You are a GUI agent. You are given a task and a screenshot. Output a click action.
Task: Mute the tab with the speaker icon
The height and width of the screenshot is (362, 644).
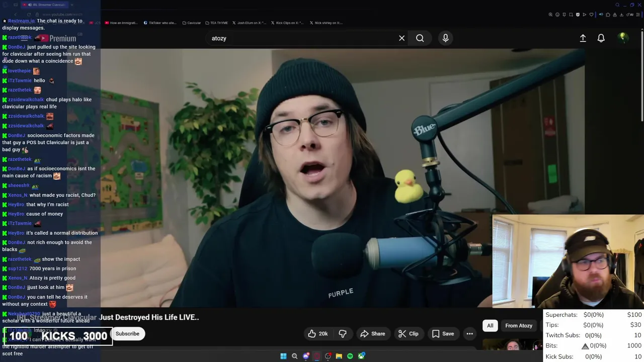[x=601, y=15]
